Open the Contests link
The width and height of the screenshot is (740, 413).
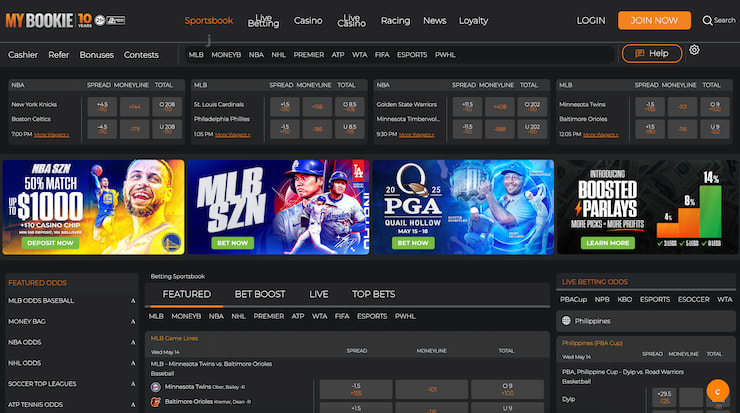point(141,55)
